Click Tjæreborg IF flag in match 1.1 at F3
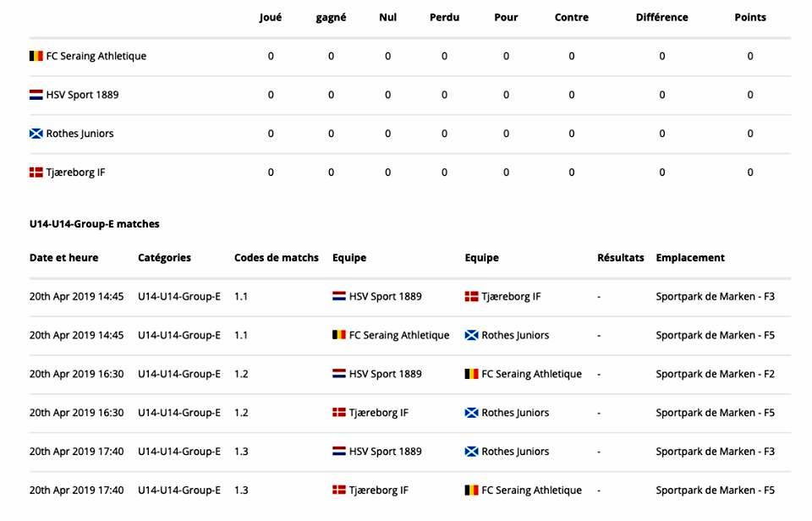The width and height of the screenshot is (812, 521). pos(471,297)
